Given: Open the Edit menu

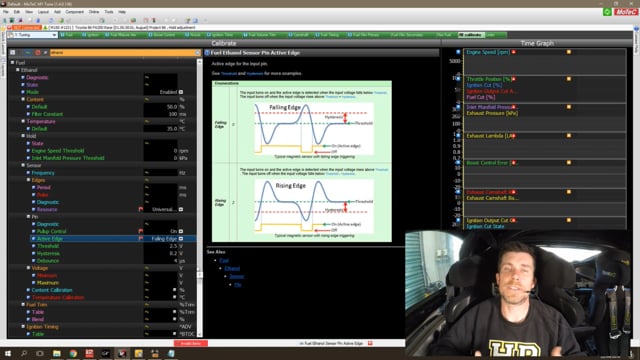Looking at the screenshot, I should [x=17, y=12].
